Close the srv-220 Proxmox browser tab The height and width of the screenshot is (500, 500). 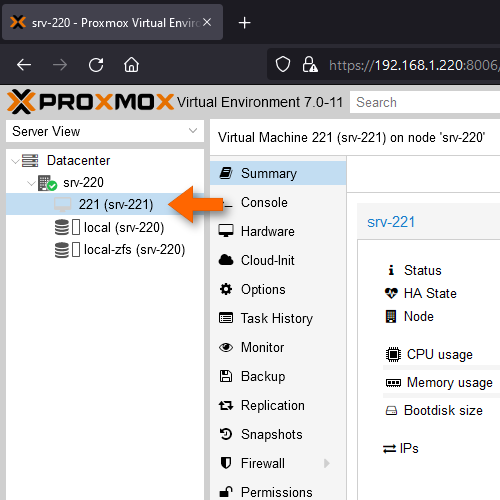(x=207, y=22)
